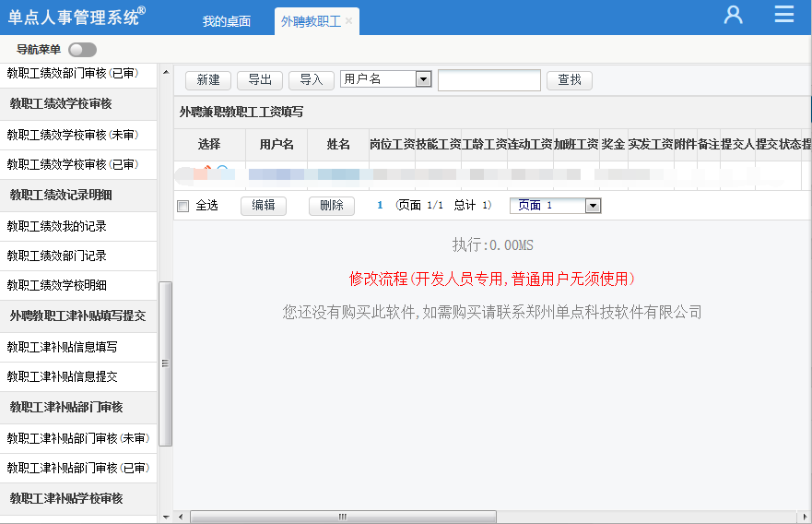The image size is (812, 524).
Task: Click the 提交人 column header
Action: pyautogui.click(x=737, y=145)
